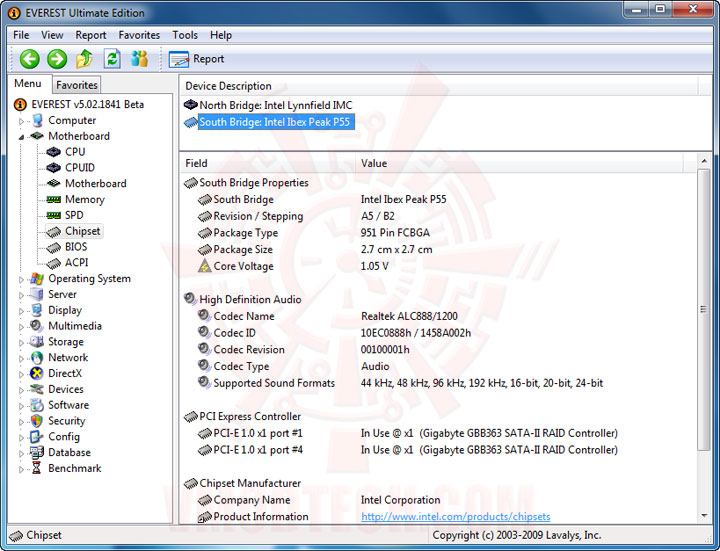Expand the Server tree node
The width and height of the screenshot is (720, 551).
(21, 295)
